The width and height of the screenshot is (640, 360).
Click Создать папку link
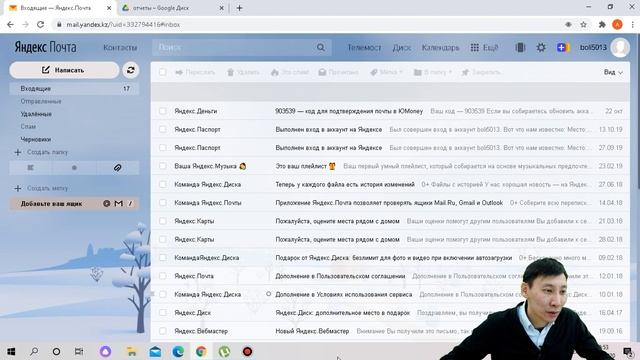click(x=41, y=152)
